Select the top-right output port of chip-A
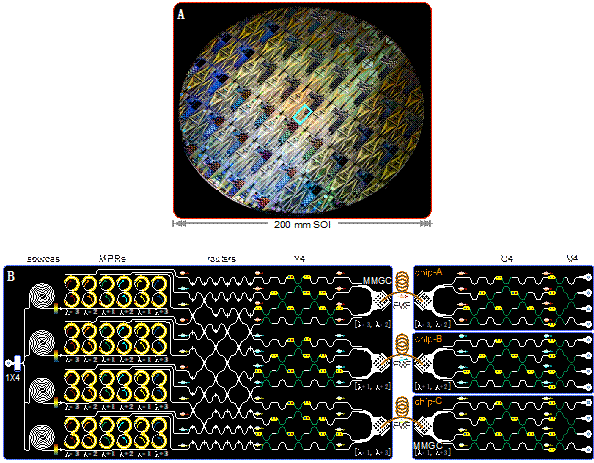This screenshot has width=594, height=463. (x=588, y=278)
